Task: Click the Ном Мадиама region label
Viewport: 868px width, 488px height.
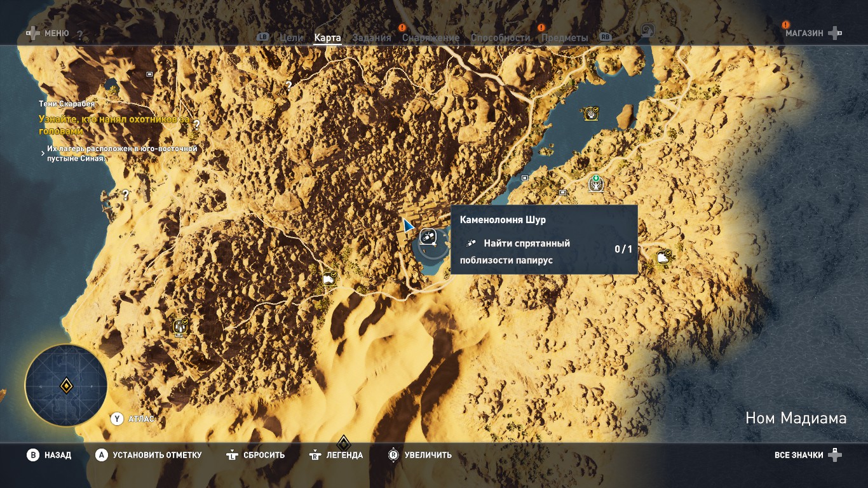Action: pyautogui.click(x=796, y=418)
